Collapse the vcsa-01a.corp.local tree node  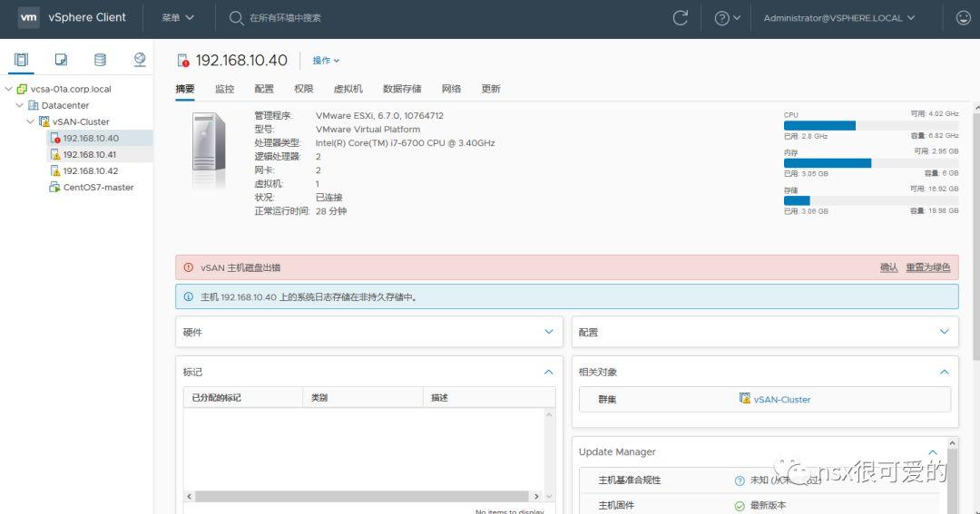point(8,89)
